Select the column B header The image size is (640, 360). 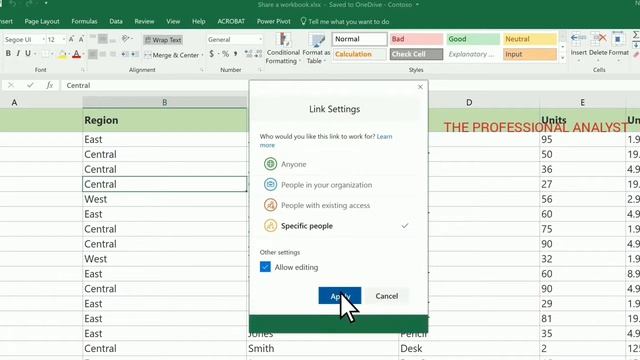pyautogui.click(x=164, y=102)
